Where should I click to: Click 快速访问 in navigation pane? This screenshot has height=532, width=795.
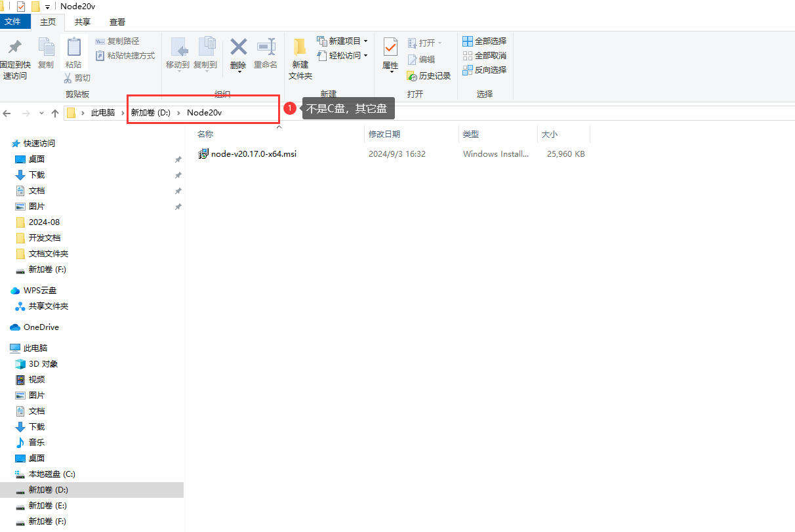[x=39, y=144]
